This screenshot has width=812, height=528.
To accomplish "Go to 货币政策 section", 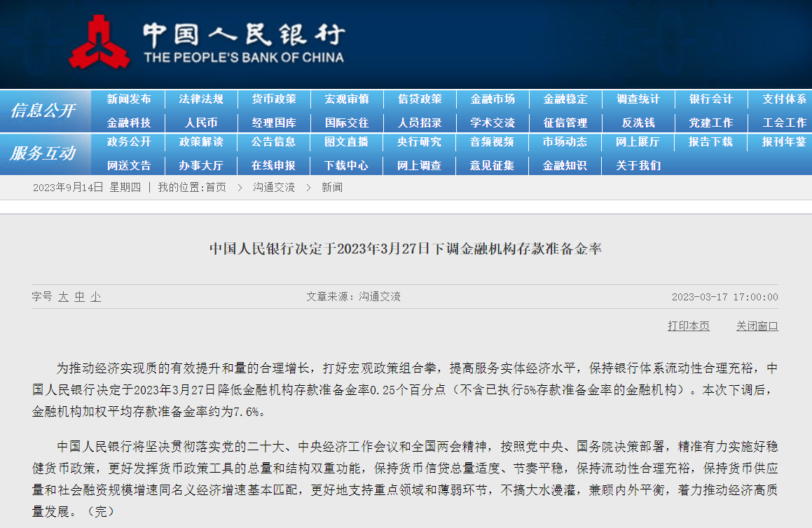I will 274,99.
